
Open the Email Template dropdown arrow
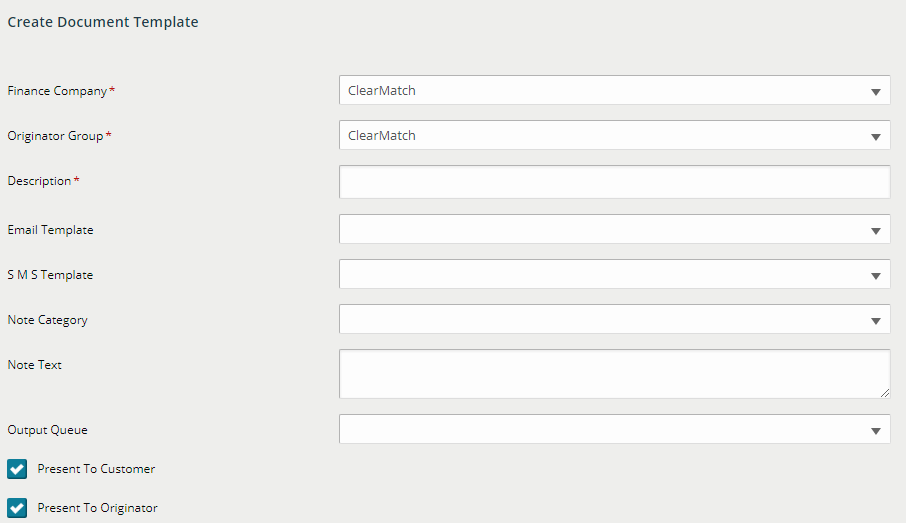pos(875,231)
